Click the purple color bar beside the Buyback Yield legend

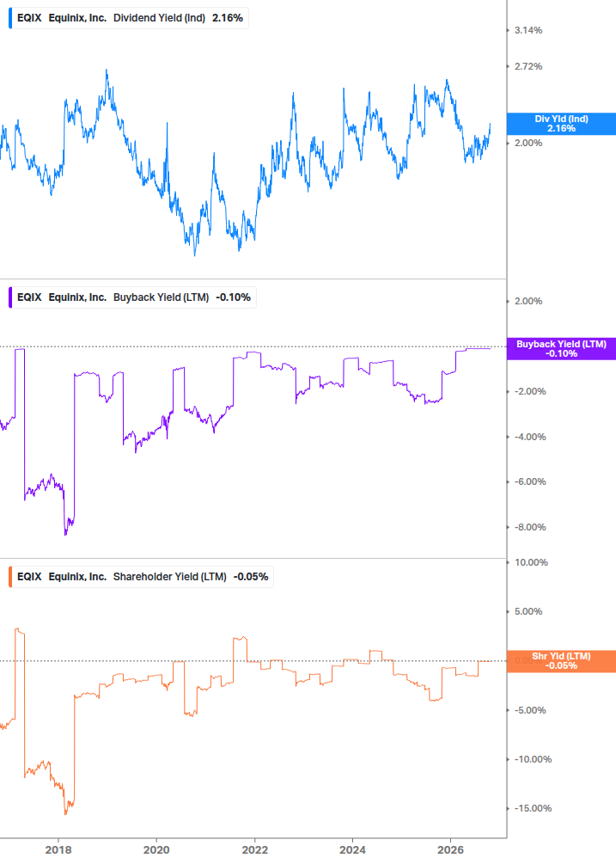(x=10, y=297)
